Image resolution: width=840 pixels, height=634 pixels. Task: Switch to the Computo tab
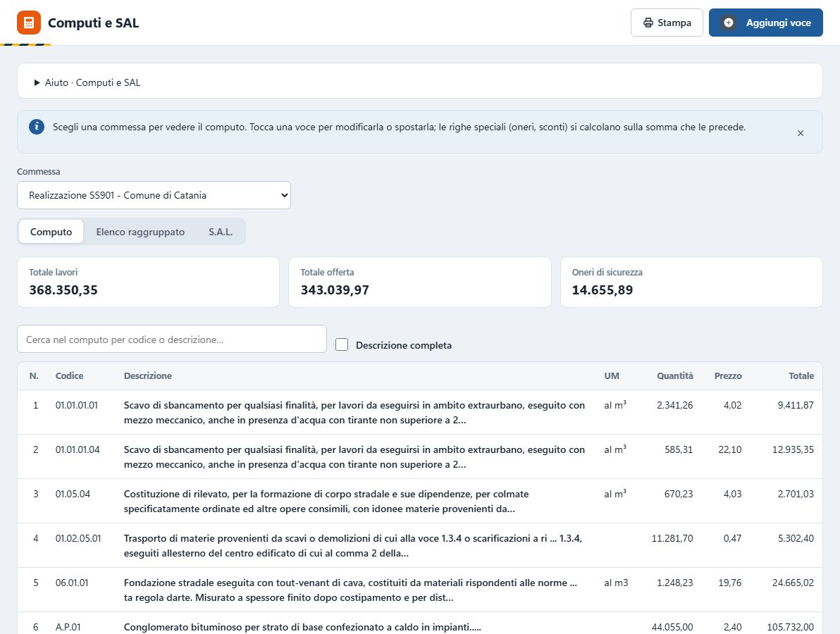tap(51, 231)
